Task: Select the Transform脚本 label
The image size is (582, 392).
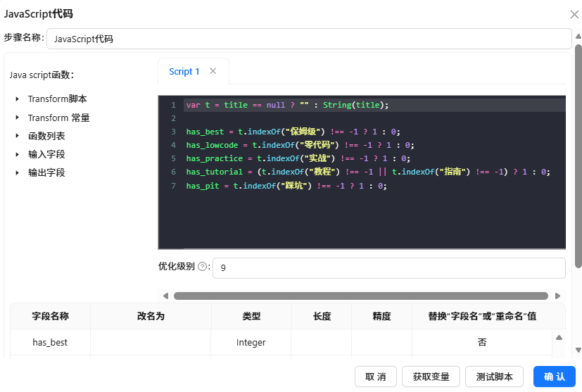Action: point(58,99)
